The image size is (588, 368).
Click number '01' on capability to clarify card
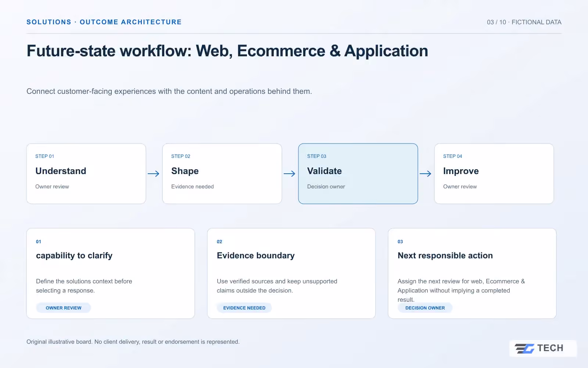pyautogui.click(x=39, y=242)
